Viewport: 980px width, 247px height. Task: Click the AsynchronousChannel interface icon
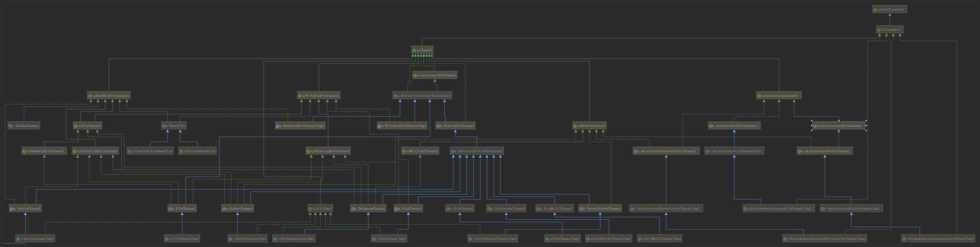759,96
